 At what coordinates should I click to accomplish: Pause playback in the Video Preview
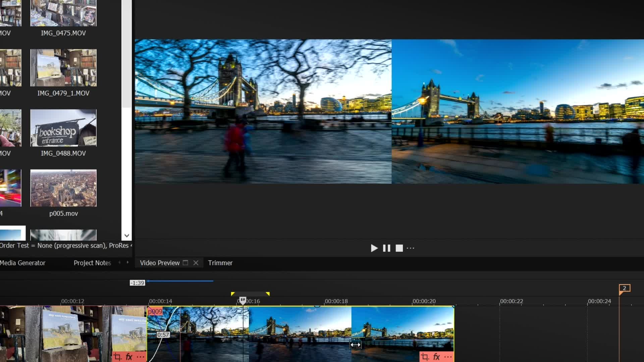point(386,248)
